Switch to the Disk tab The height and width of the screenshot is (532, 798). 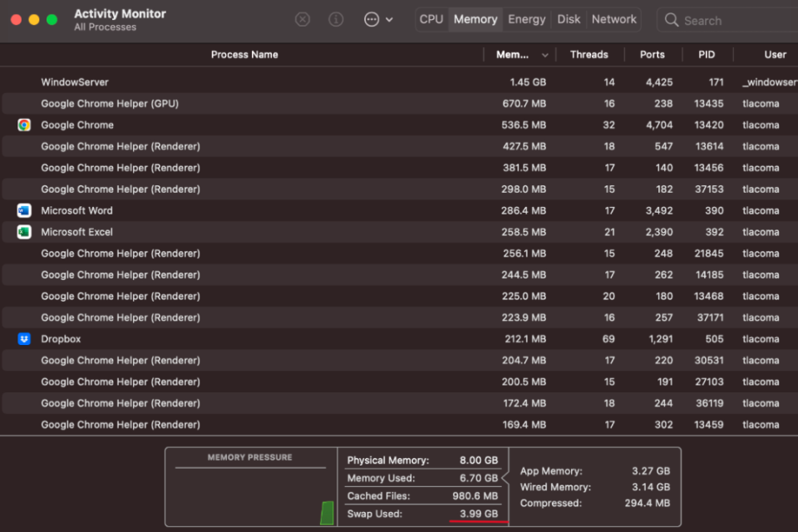coord(569,19)
